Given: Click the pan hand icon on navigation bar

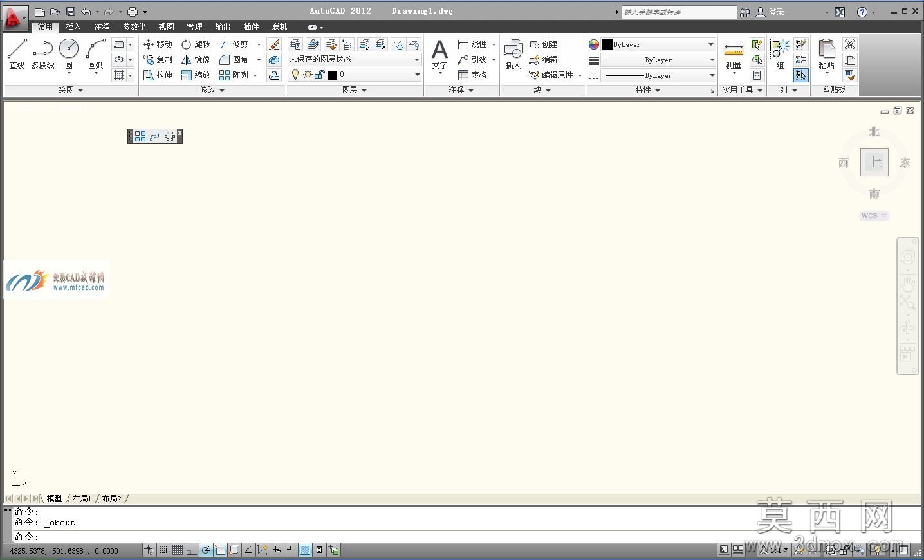Looking at the screenshot, I should tap(907, 283).
